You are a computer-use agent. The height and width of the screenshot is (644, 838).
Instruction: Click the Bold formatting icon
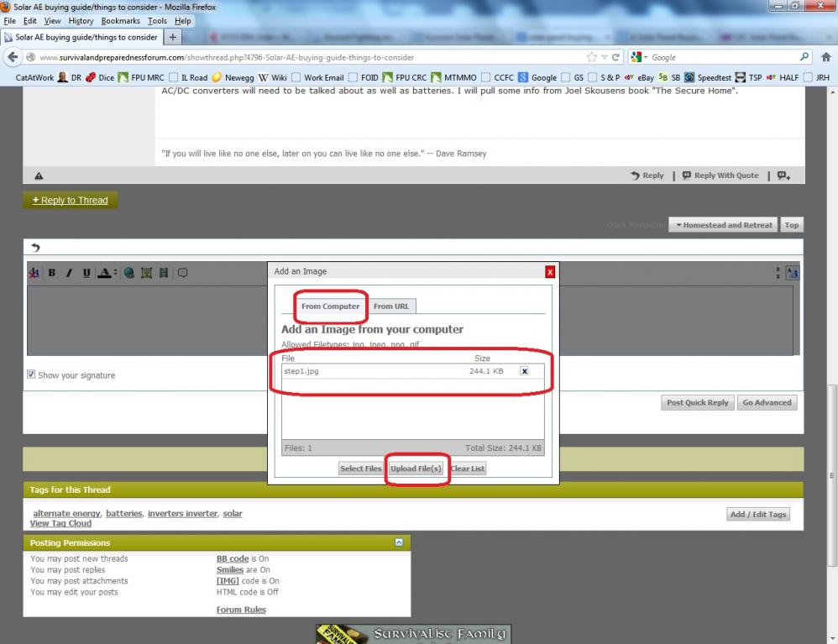coord(51,272)
